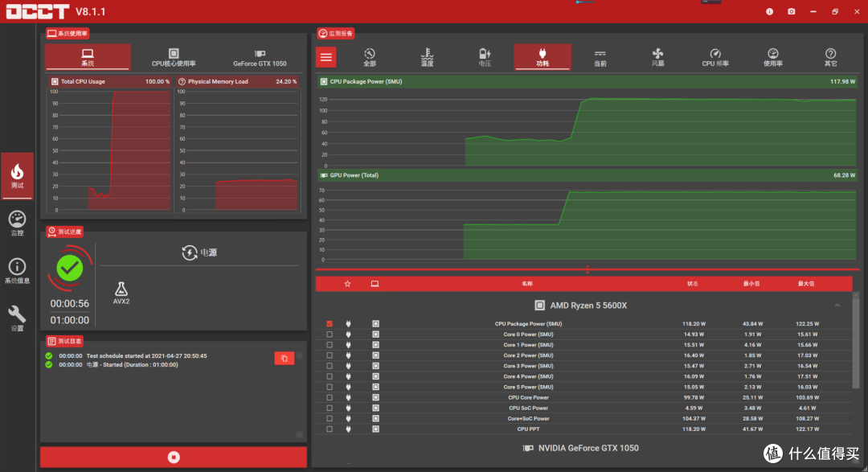Sort by the Name column header
This screenshot has height=472, width=868.
pos(527,284)
